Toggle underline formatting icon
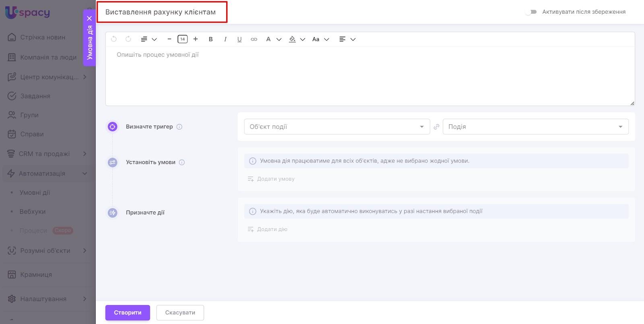 point(239,39)
